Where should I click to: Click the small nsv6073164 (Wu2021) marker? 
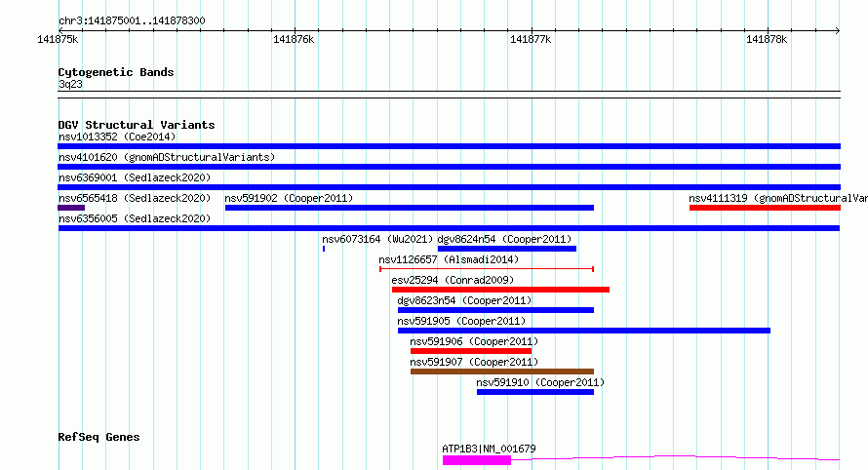[x=324, y=249]
